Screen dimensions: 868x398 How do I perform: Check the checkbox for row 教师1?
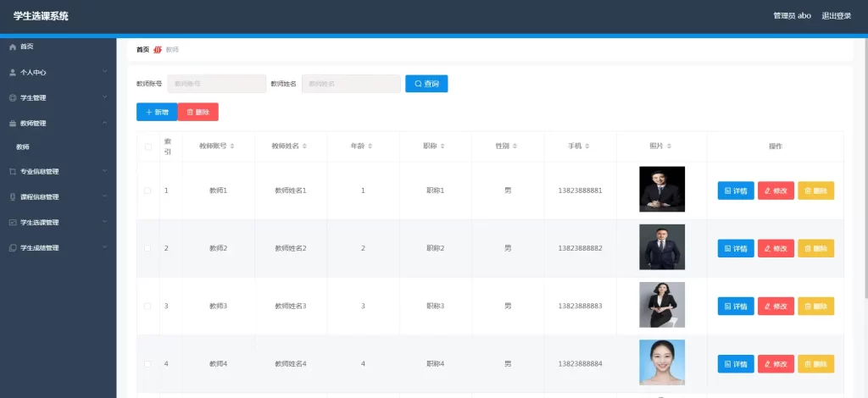148,191
